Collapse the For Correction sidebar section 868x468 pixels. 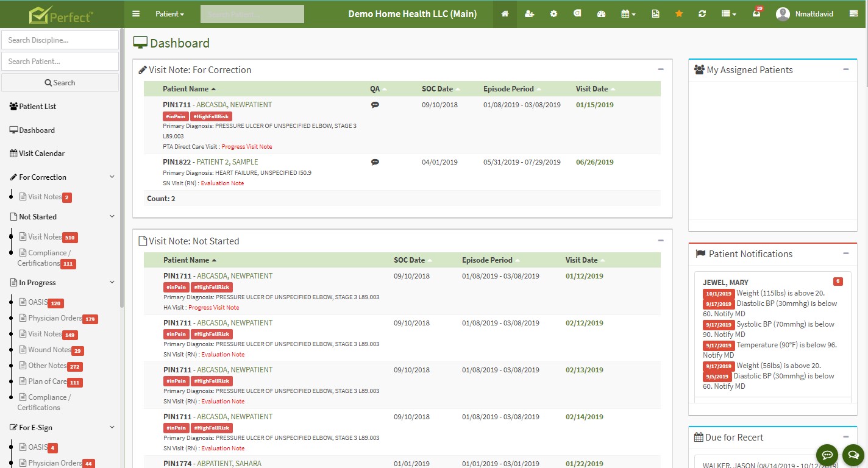point(112,177)
